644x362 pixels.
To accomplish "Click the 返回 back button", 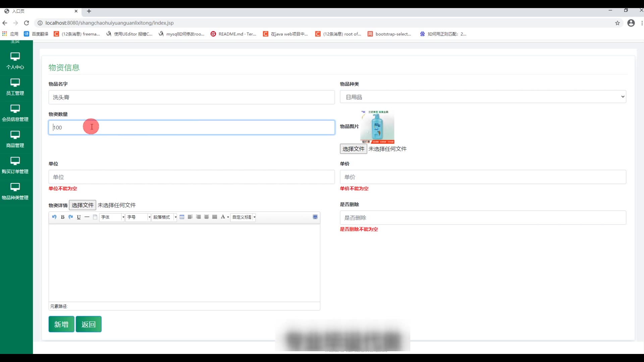I will [x=89, y=324].
